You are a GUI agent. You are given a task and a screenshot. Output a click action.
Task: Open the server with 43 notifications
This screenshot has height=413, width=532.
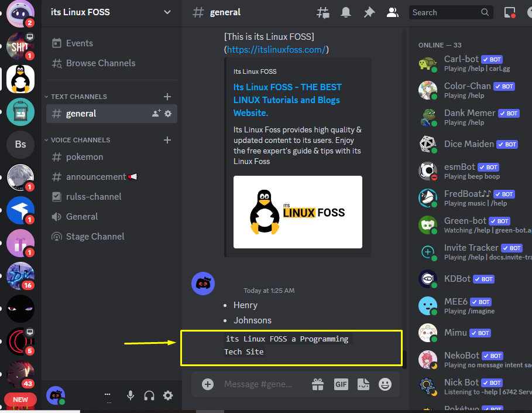[x=20, y=374]
